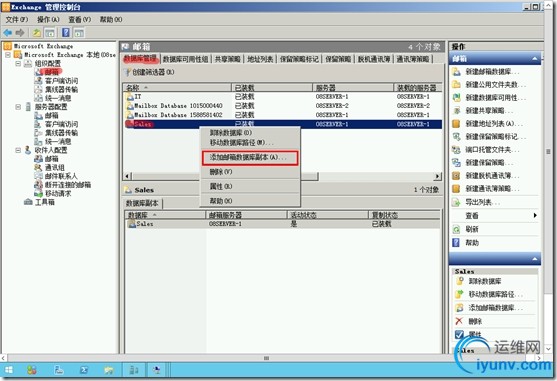Select 客户端访问 under 组织配置
This screenshot has height=381, width=557.
[x=61, y=81]
